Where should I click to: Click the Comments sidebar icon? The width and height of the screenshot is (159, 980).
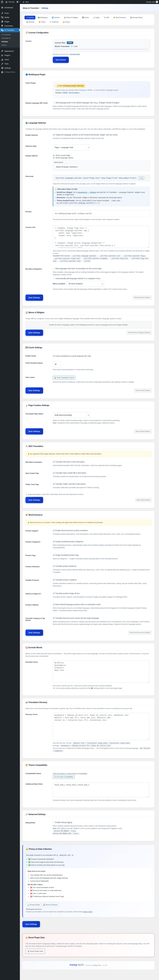[x=2, y=26]
